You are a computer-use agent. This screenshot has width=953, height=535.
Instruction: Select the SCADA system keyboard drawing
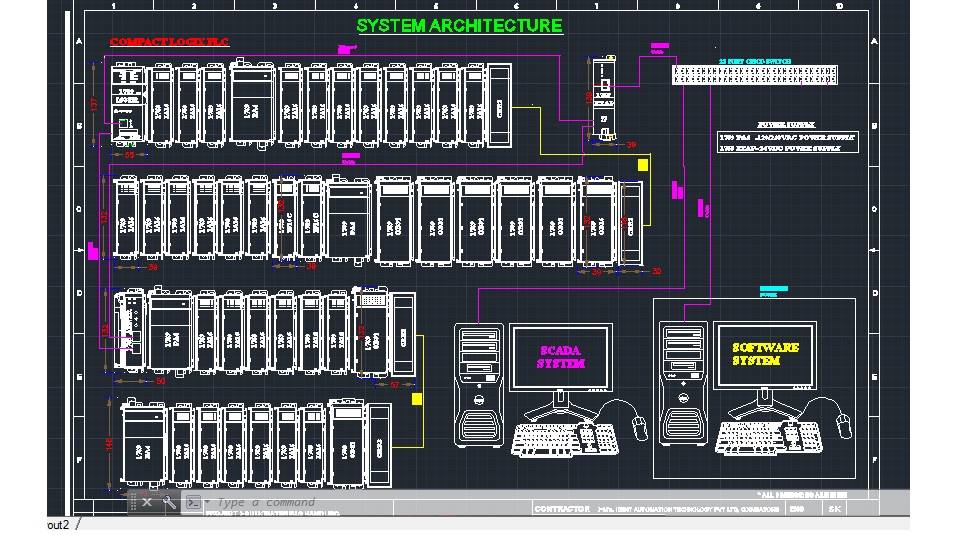pos(565,439)
